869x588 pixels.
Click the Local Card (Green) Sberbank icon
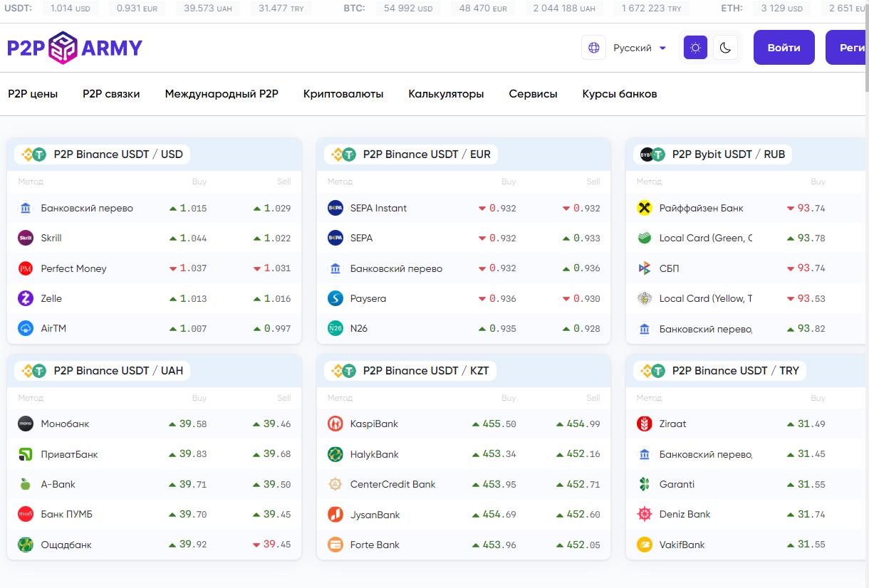644,238
